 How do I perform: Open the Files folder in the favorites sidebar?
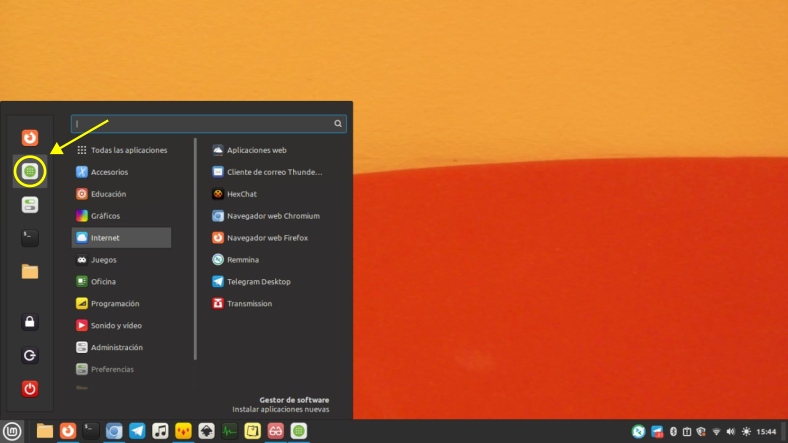(30, 272)
